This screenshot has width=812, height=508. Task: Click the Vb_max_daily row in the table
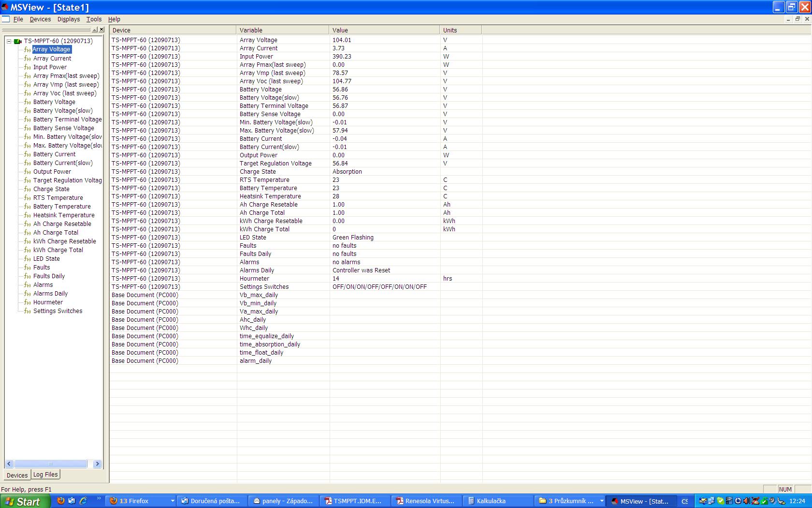[296, 295]
